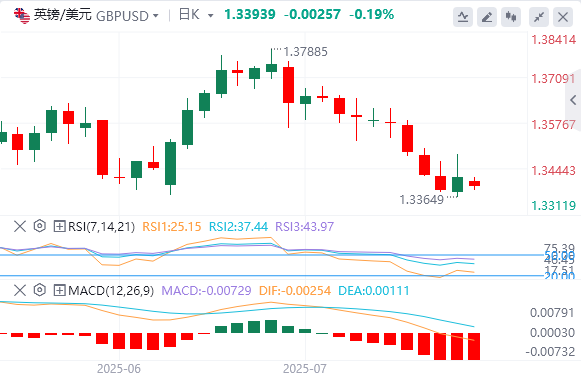This screenshot has height=379, width=581.
Task: Click the GBP/USD flag icon
Action: [x=21, y=16]
